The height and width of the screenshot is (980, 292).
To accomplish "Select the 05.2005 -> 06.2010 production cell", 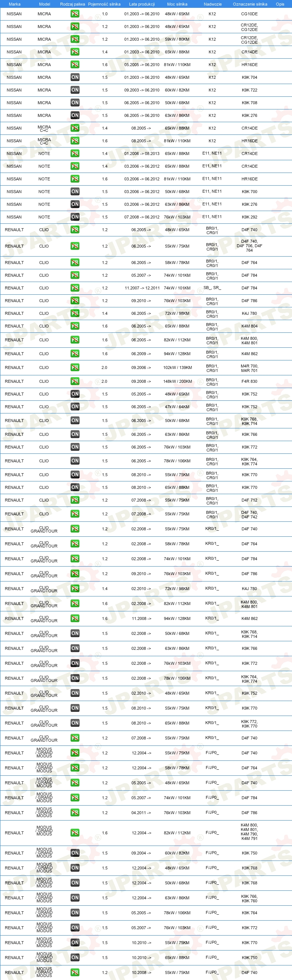I will pyautogui.click(x=142, y=65).
